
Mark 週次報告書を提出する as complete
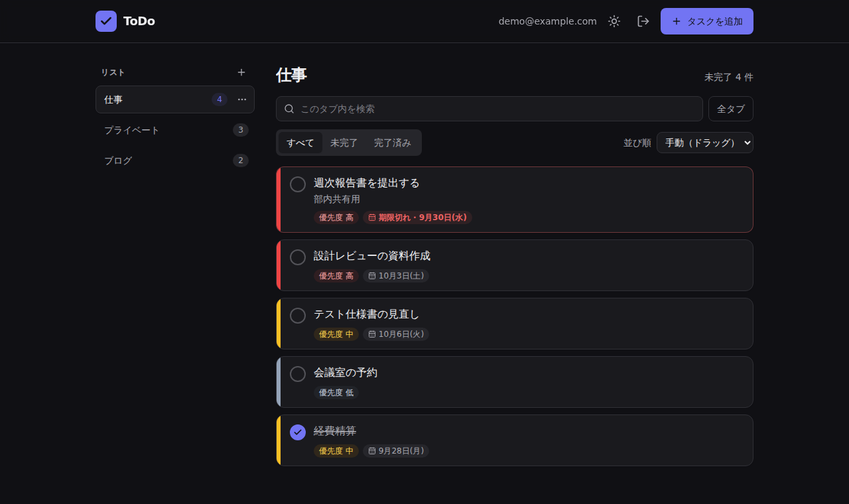[298, 184]
